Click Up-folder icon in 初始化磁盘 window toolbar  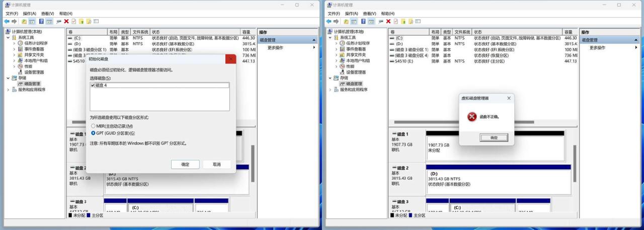click(24, 21)
